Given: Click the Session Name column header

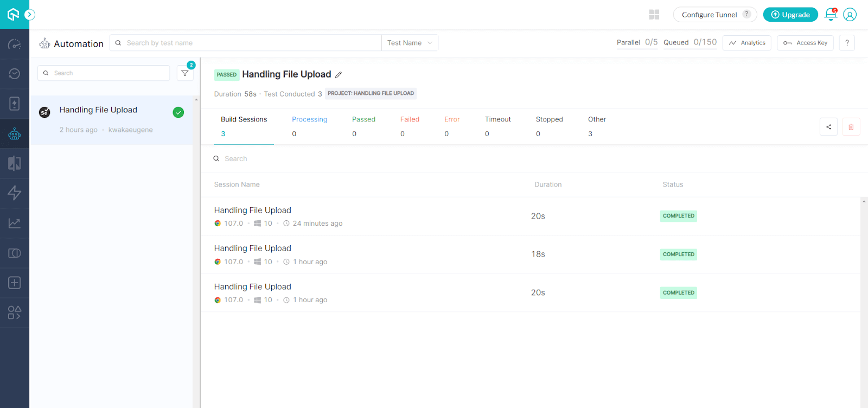Looking at the screenshot, I should pos(237,184).
